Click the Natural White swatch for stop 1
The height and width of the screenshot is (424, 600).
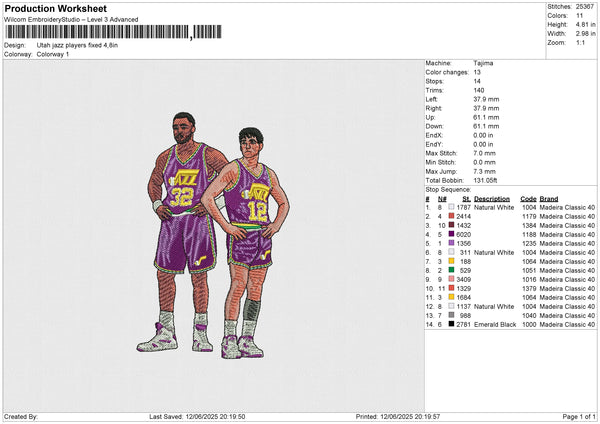452,207
